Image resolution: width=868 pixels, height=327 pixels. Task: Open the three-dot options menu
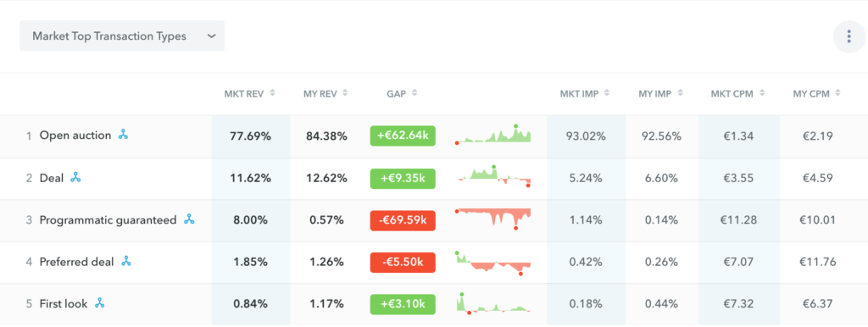(x=849, y=37)
